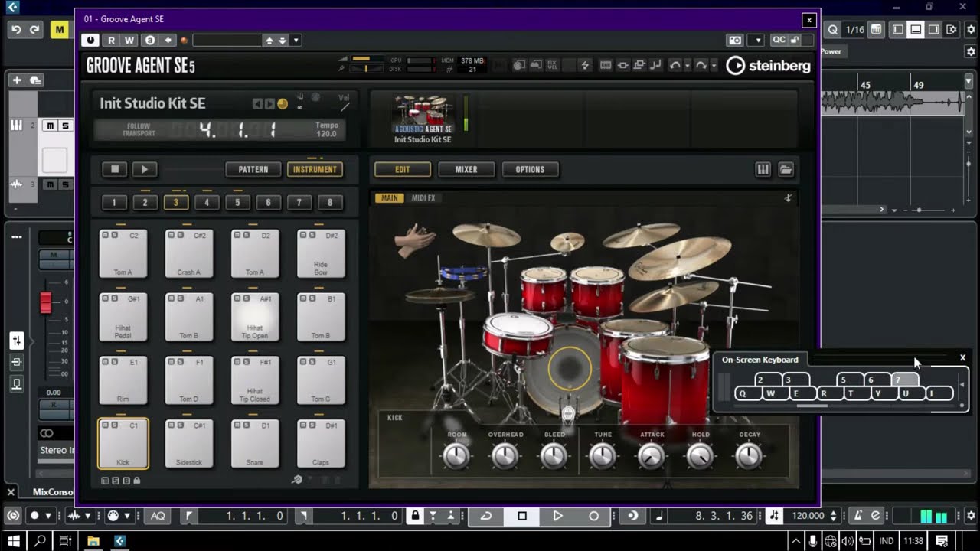Trigger the Claps pad
Screen dimensions: 980x551
coord(321,444)
